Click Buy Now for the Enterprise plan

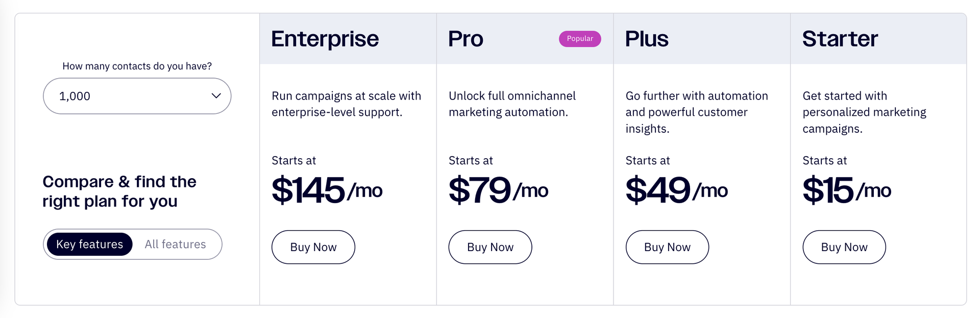pyautogui.click(x=313, y=247)
